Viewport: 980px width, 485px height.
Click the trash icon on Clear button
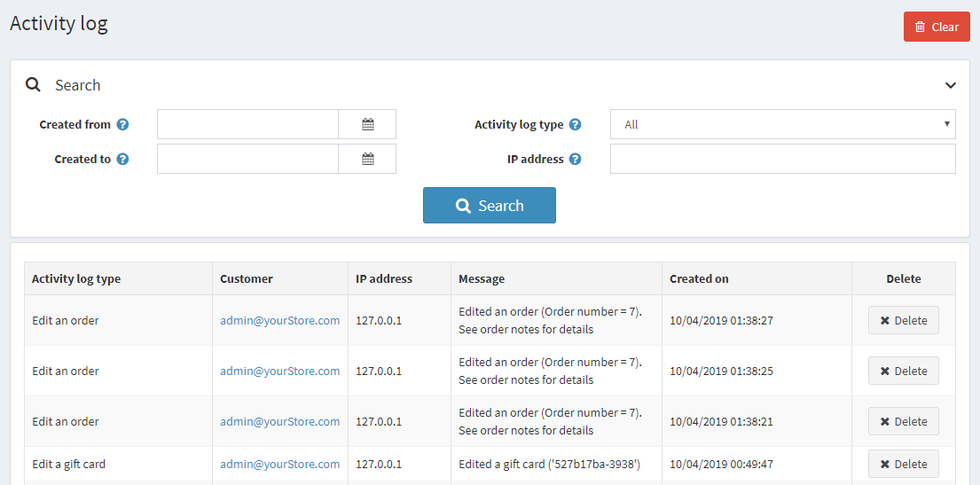click(x=921, y=27)
